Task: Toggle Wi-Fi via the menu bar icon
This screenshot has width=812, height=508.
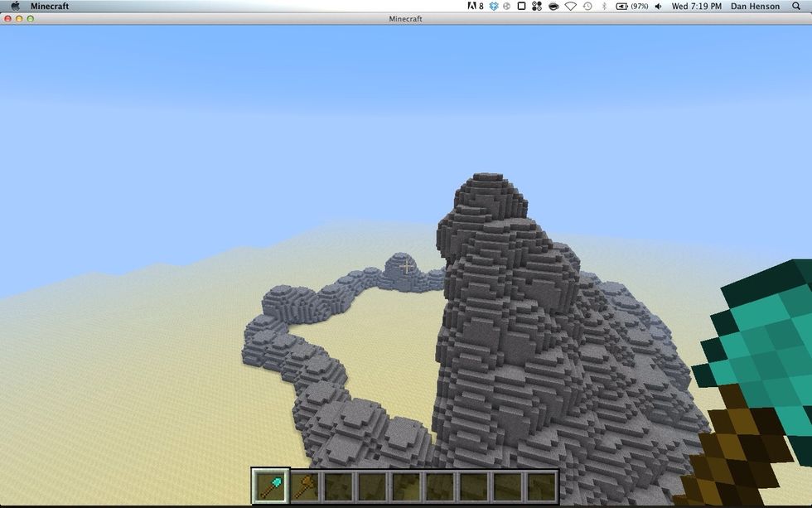Action: point(568,6)
